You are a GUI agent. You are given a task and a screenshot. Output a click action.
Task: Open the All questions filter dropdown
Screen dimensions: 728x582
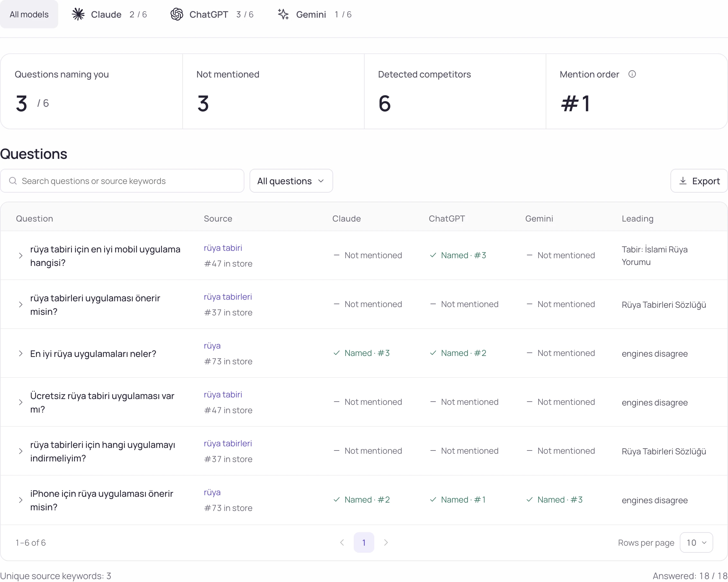tap(291, 181)
